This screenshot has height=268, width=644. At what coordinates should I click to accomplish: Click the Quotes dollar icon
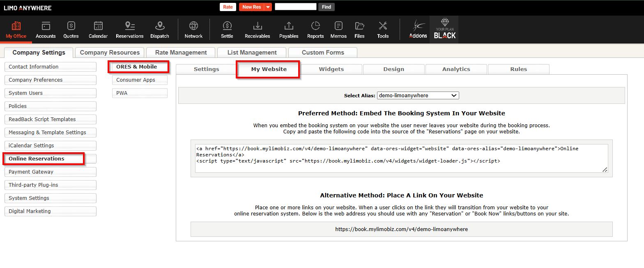coord(71,26)
